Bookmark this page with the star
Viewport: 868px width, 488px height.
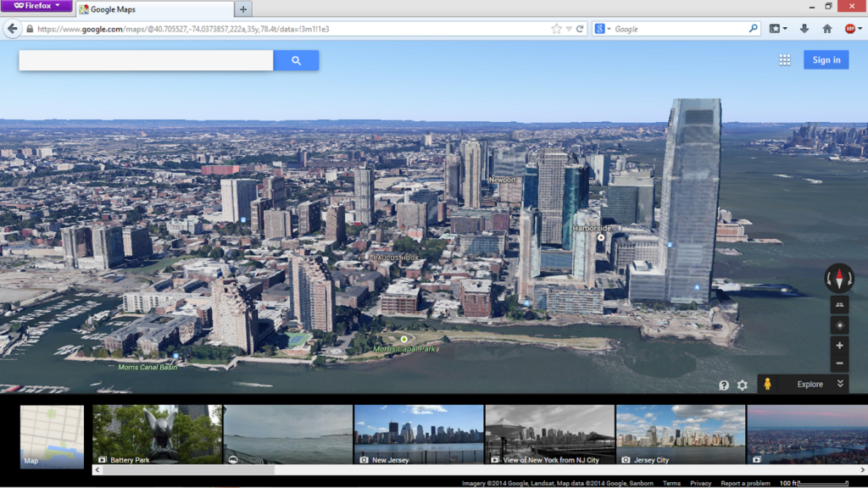556,29
